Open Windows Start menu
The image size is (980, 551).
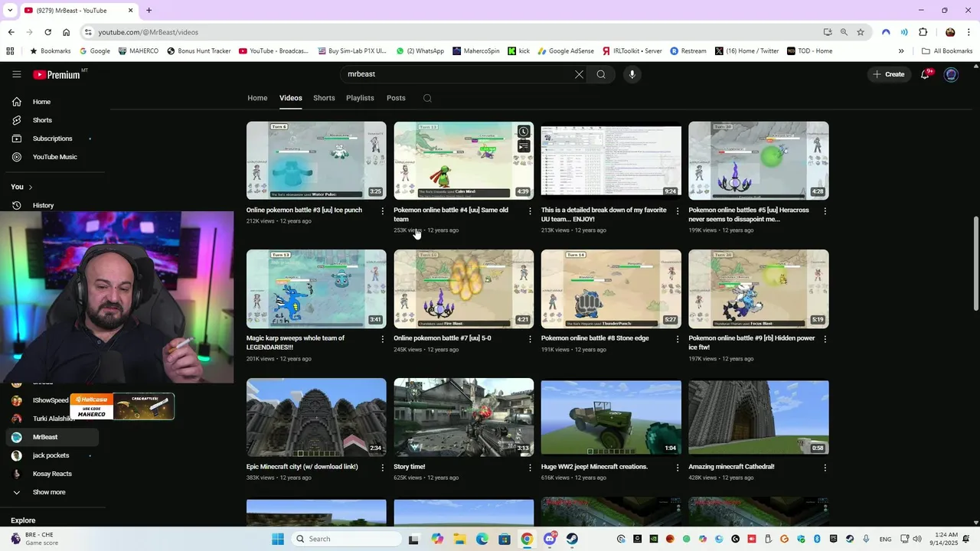pyautogui.click(x=277, y=539)
